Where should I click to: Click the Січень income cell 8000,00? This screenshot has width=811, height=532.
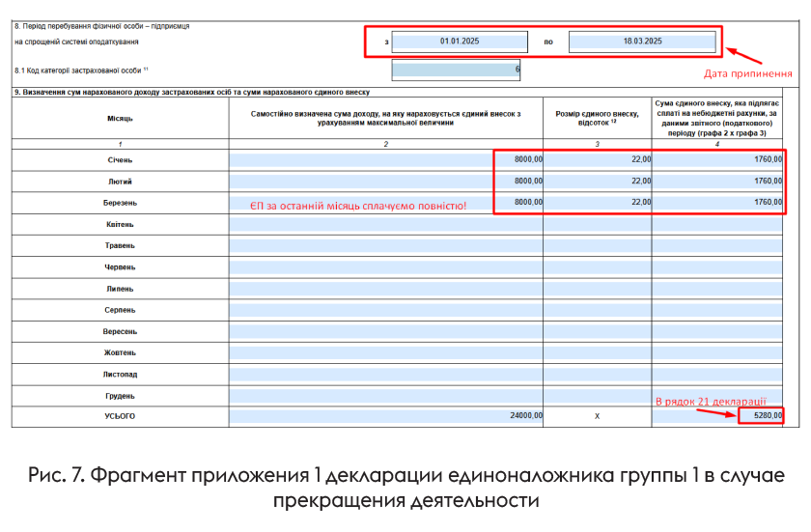pyautogui.click(x=386, y=159)
